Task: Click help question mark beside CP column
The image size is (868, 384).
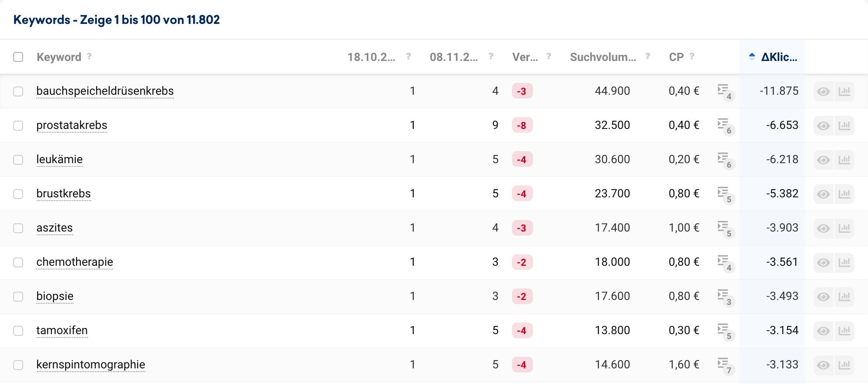Action: tap(692, 56)
